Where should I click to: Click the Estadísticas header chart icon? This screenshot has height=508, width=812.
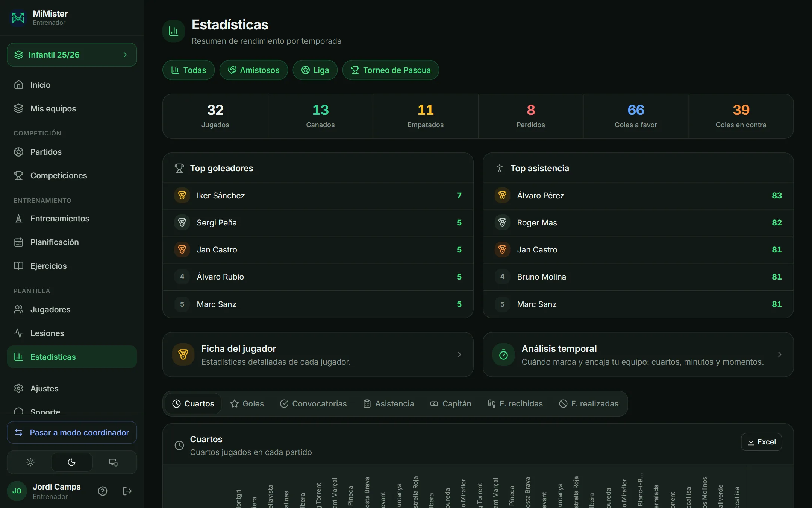pos(174,31)
